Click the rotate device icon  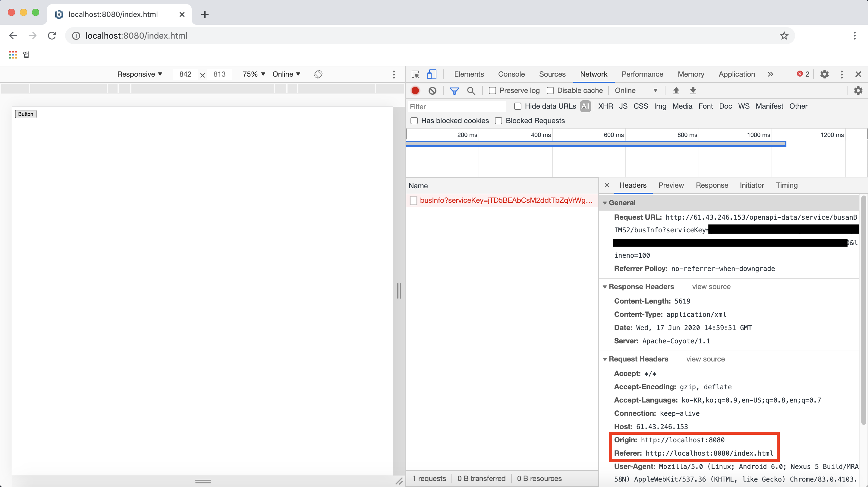[318, 74]
